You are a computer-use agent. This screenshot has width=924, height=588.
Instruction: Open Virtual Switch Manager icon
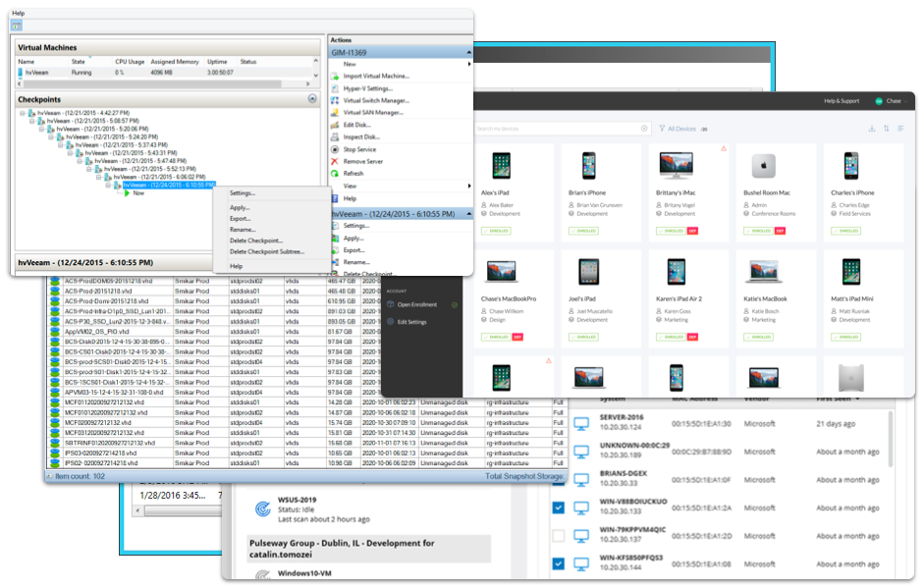335,101
